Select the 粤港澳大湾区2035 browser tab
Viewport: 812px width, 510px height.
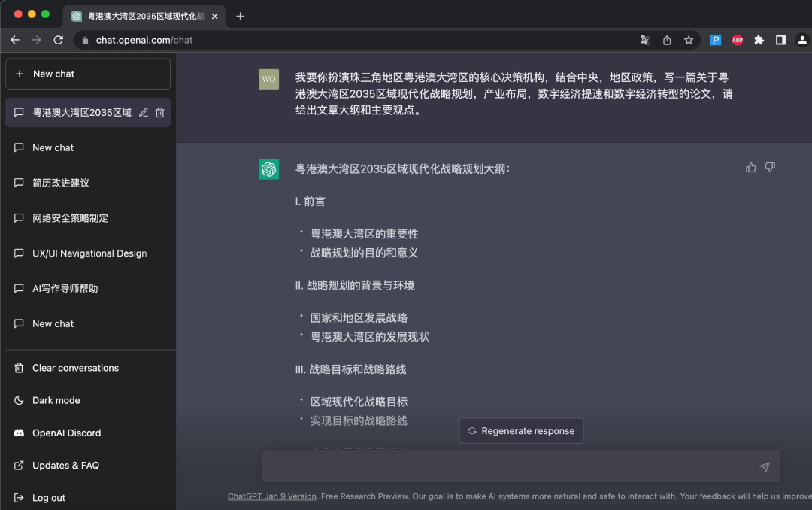point(144,16)
